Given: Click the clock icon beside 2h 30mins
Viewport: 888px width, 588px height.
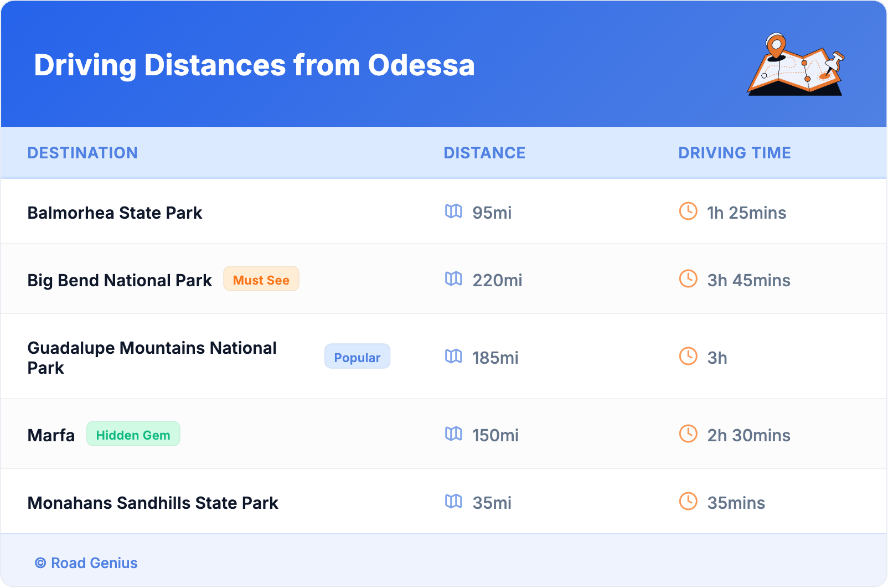Looking at the screenshot, I should click(x=688, y=434).
